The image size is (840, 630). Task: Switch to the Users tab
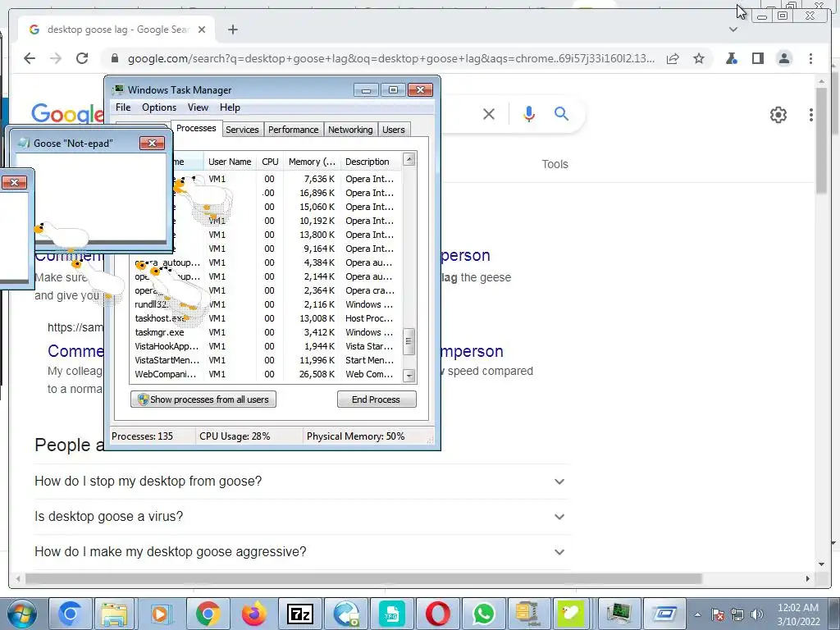pos(394,130)
